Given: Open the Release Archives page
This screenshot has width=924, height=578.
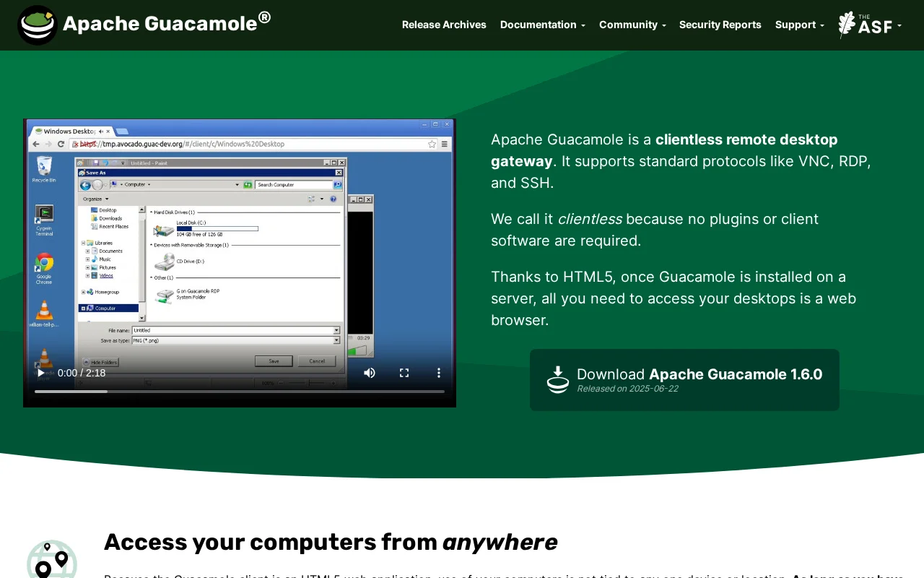Looking at the screenshot, I should 444,25.
